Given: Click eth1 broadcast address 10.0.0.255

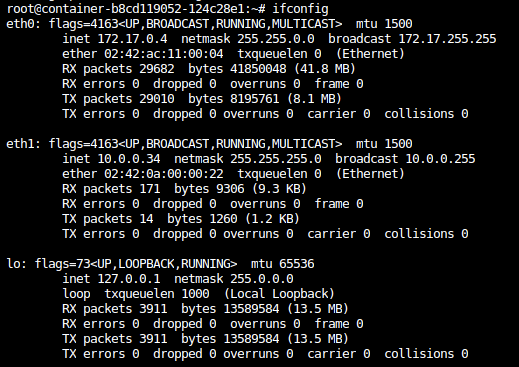Looking at the screenshot, I should [x=440, y=159].
